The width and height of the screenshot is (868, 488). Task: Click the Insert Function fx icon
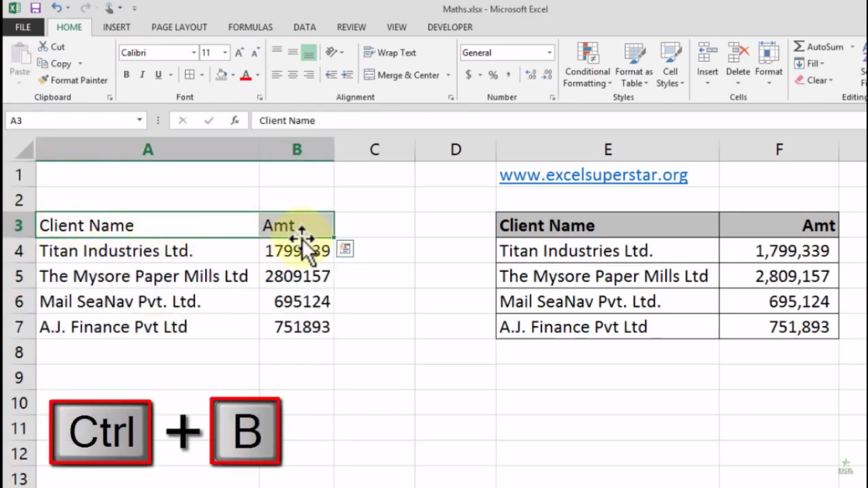(x=235, y=121)
